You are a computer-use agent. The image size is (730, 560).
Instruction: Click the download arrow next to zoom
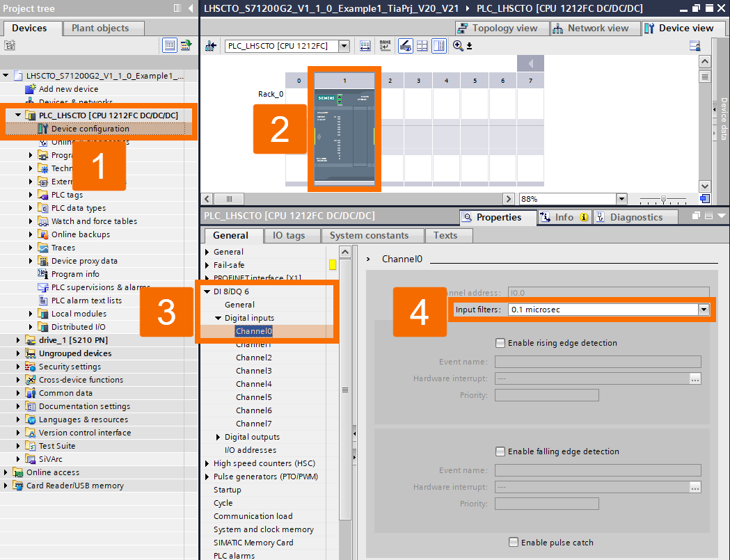tap(469, 46)
